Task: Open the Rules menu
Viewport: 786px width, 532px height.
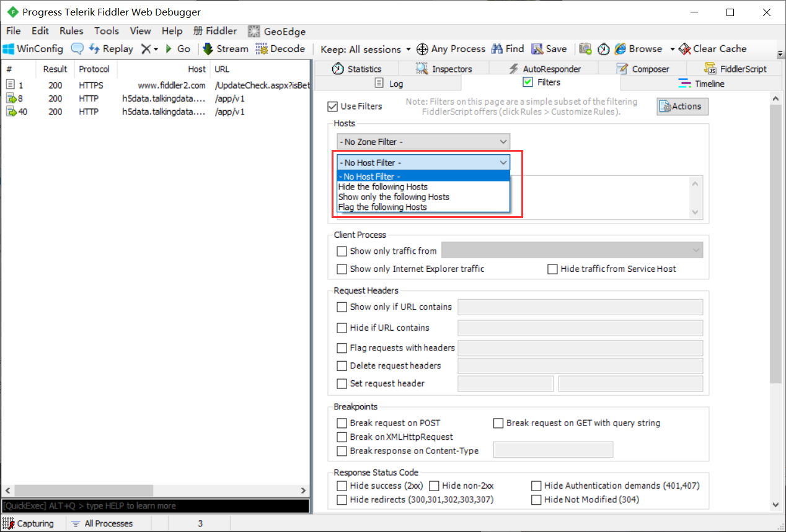Action: 71,31
